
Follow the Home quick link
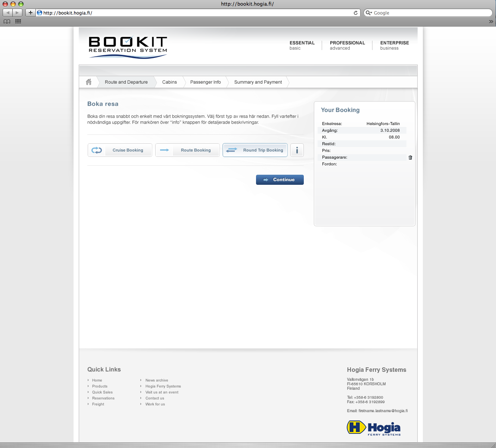pyautogui.click(x=97, y=380)
